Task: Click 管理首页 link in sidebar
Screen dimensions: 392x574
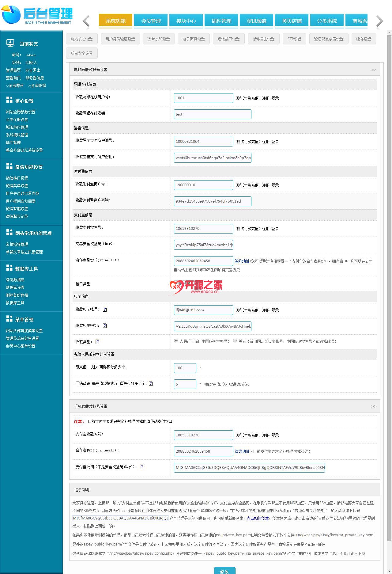Action: pos(13,70)
